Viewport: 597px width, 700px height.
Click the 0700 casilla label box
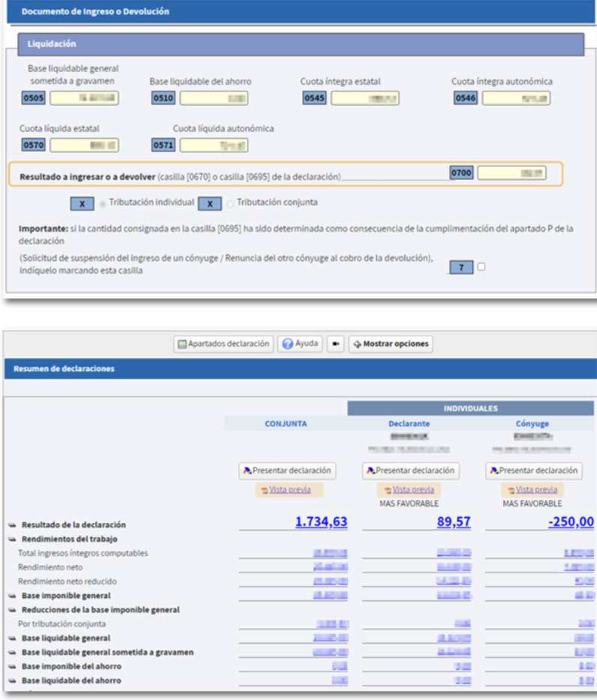pos(461,173)
